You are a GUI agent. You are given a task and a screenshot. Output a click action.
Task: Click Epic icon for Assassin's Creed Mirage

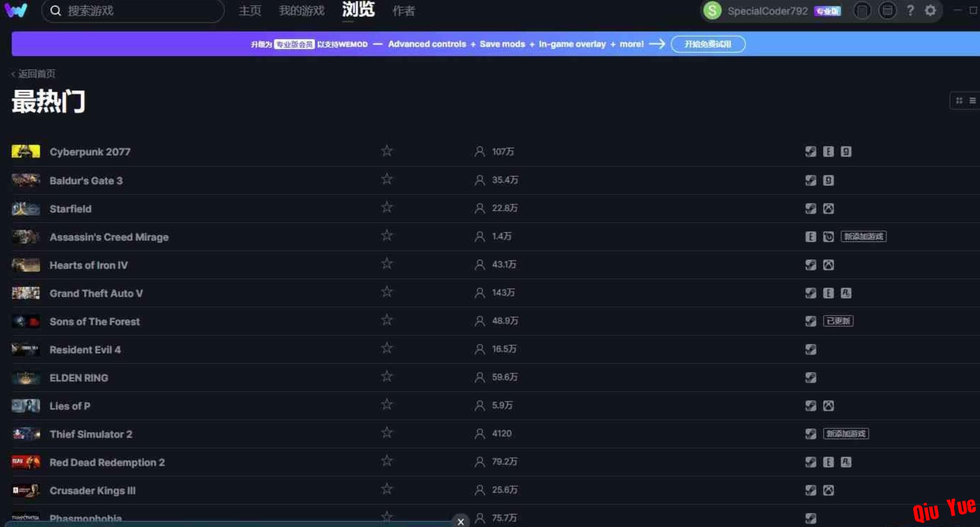[x=810, y=237]
